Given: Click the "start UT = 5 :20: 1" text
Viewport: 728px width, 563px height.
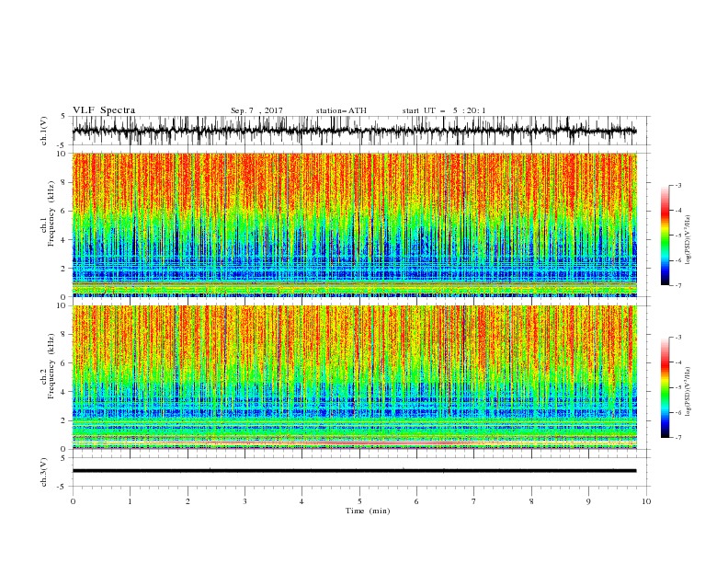Looking at the screenshot, I should [x=444, y=110].
